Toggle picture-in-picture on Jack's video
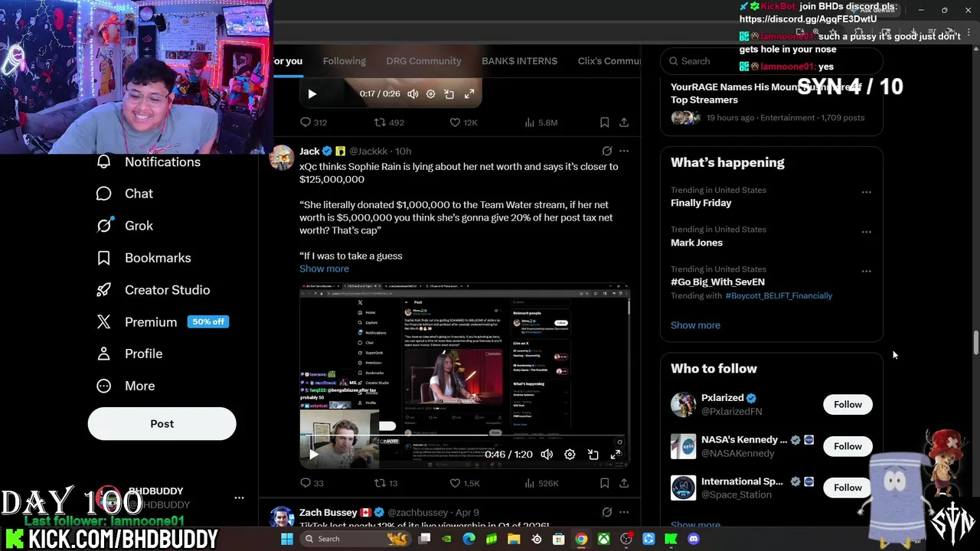The height and width of the screenshot is (551, 980). click(593, 455)
